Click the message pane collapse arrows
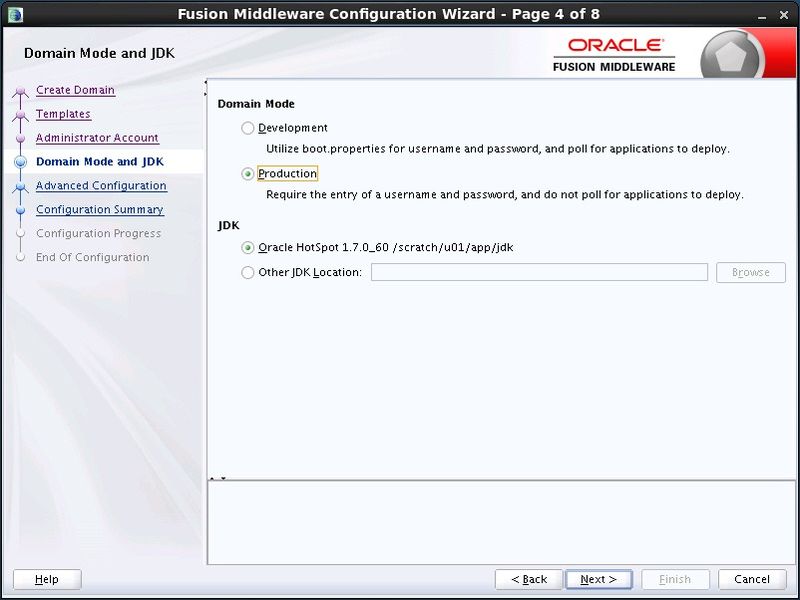The width and height of the screenshot is (800, 600). pos(218,479)
